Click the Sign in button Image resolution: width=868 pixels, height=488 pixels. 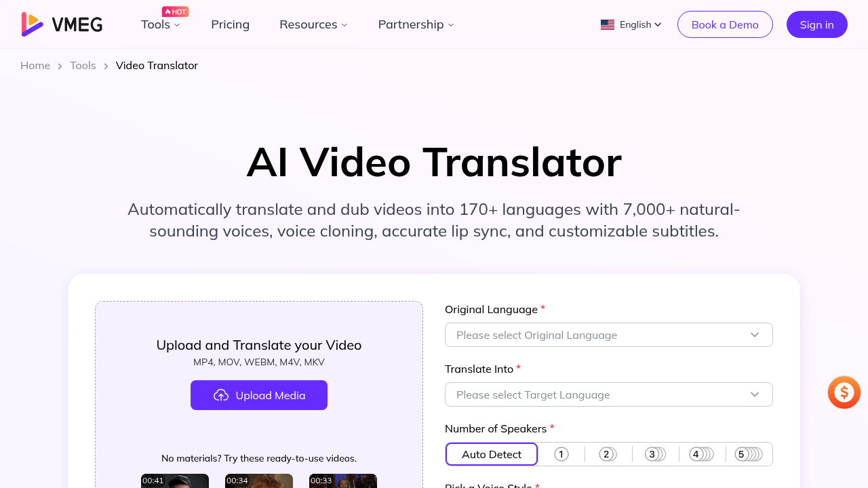(816, 24)
